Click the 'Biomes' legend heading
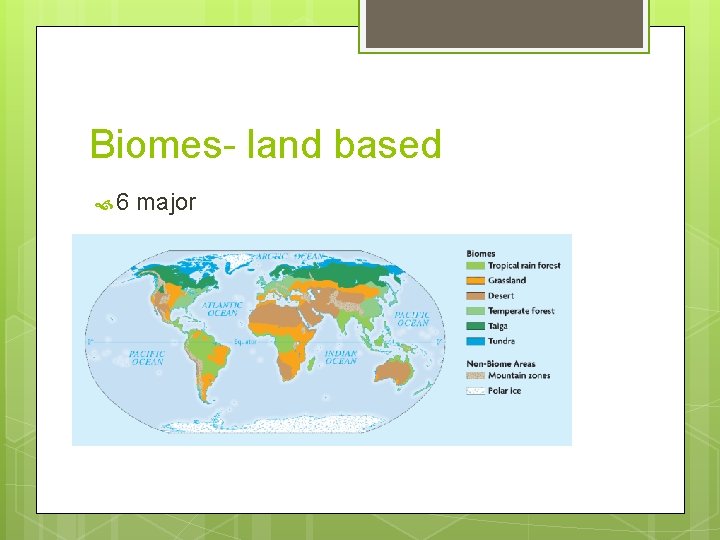720x540 pixels. click(481, 253)
